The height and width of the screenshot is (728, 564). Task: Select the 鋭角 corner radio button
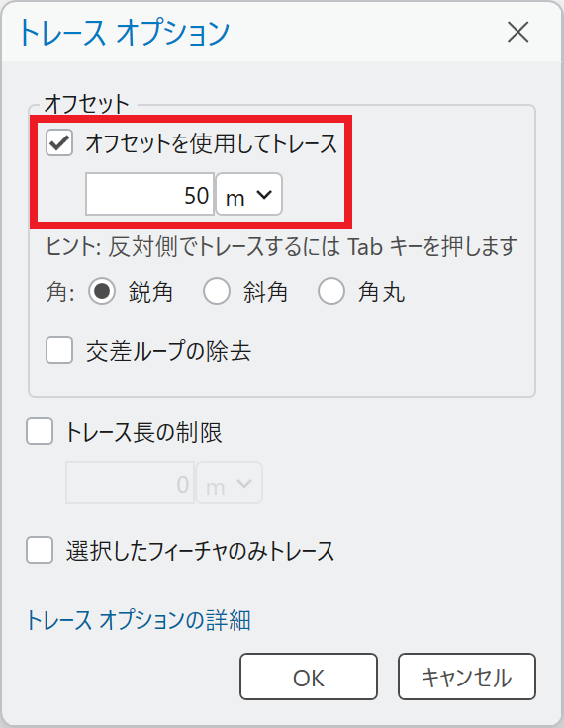coord(102,292)
